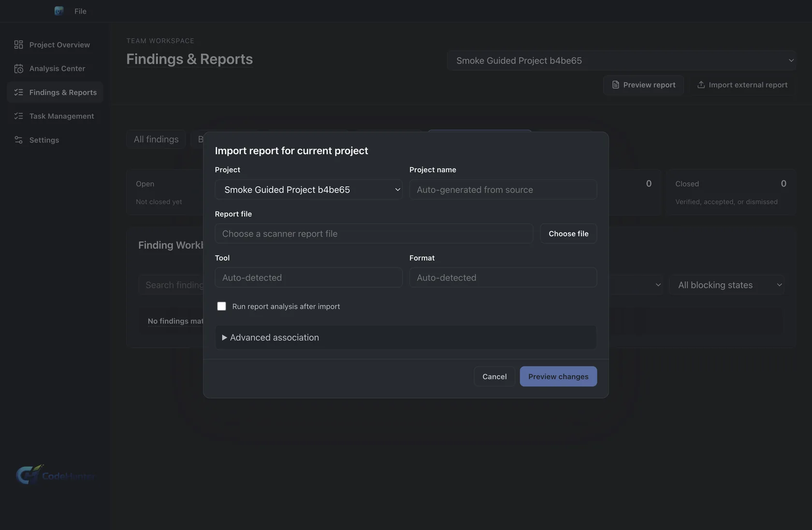Click the Closed findings count card

coord(730,192)
